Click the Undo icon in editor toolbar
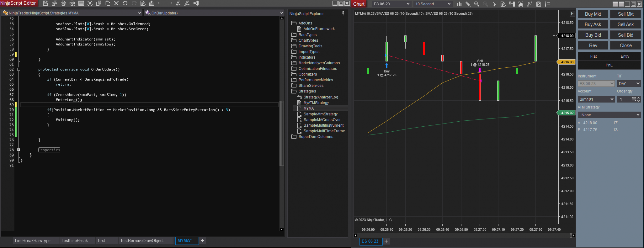 tap(125, 3)
